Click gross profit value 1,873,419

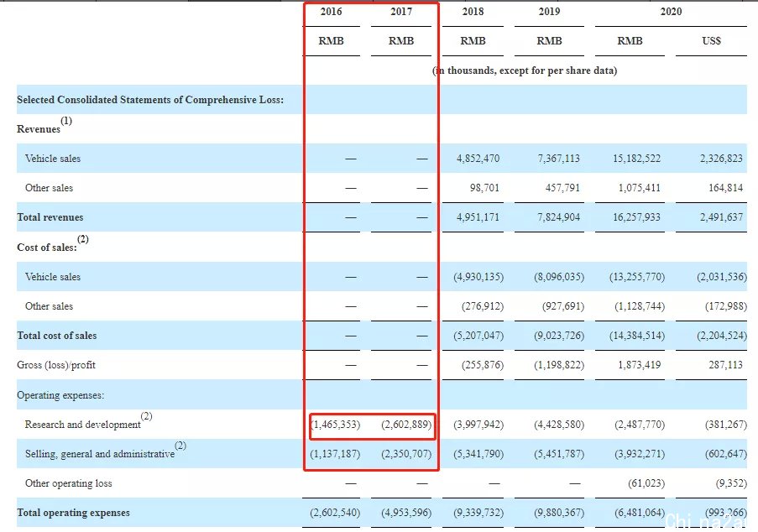coord(639,365)
